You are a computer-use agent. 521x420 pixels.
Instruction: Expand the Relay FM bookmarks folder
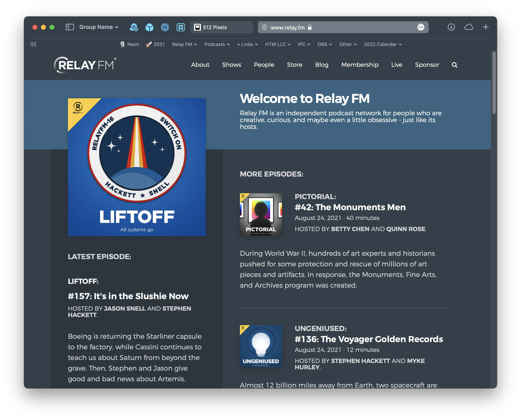pos(184,44)
